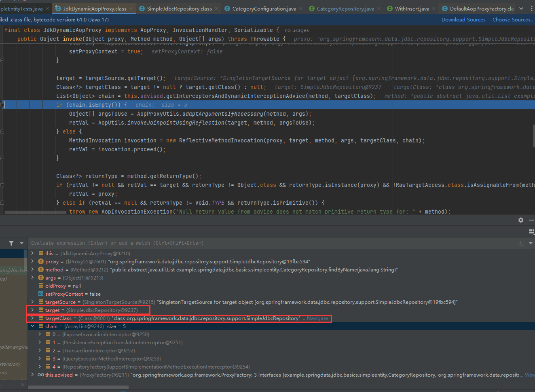Click the variables panel horizontal scrollbar
Image resolution: width=535 pixels, height=392 pixels.
pos(78,387)
